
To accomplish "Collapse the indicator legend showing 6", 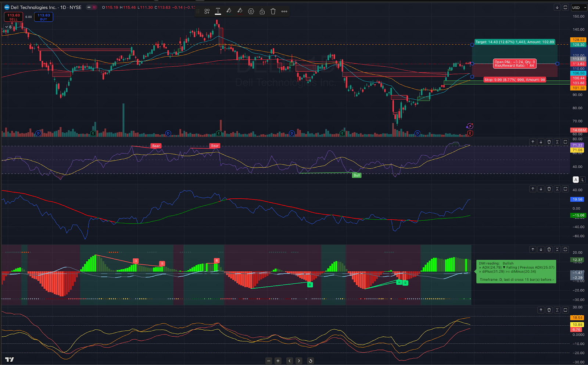I will point(8,27).
